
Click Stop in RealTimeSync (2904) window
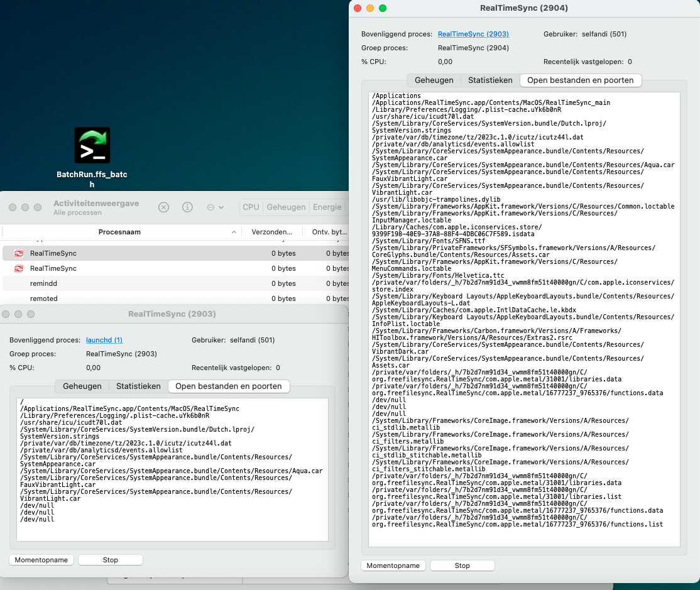[x=462, y=565]
